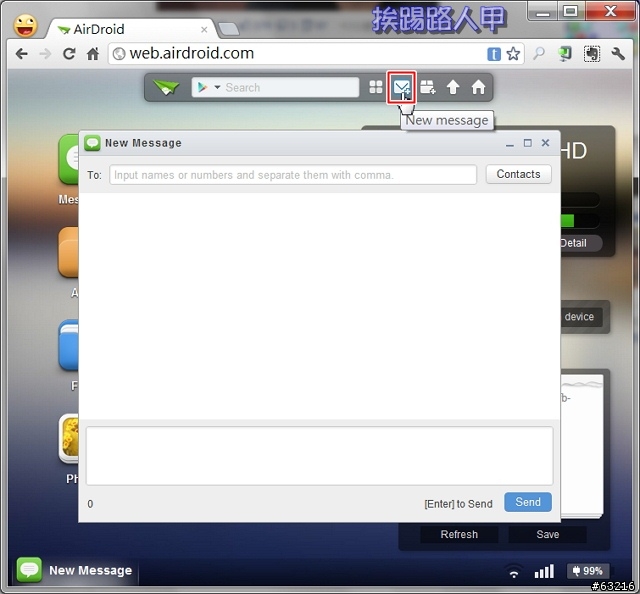Minimize the New Message dialog
Image resolution: width=640 pixels, height=594 pixels.
click(509, 144)
